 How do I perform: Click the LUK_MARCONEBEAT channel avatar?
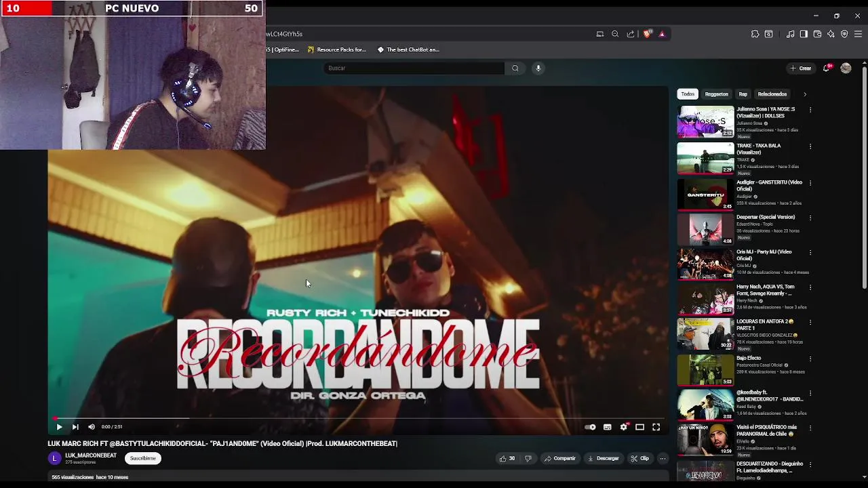pos(54,459)
